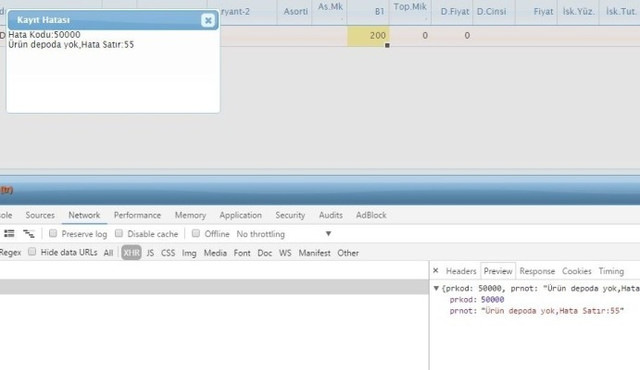Click the D.Cinsi column header

tap(493, 11)
